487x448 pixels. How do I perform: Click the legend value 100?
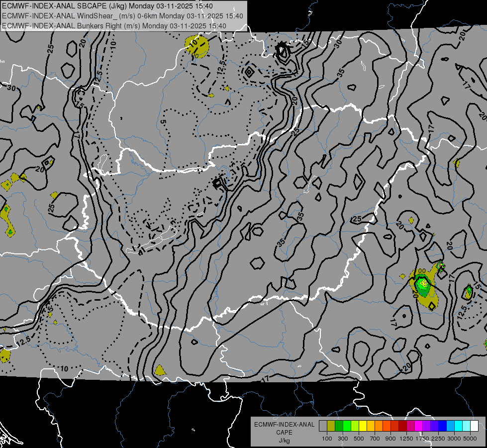(327, 439)
